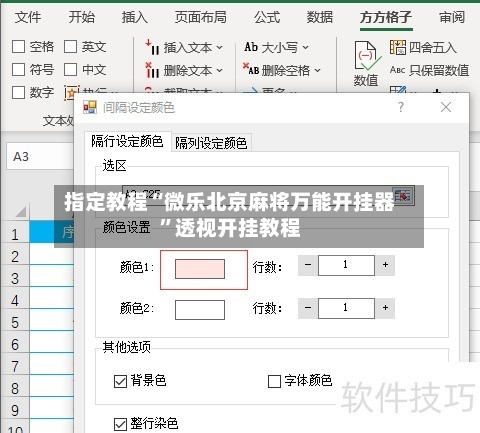Enable the 英文 checkbox
Viewport: 480px width, 433px height.
pos(70,47)
